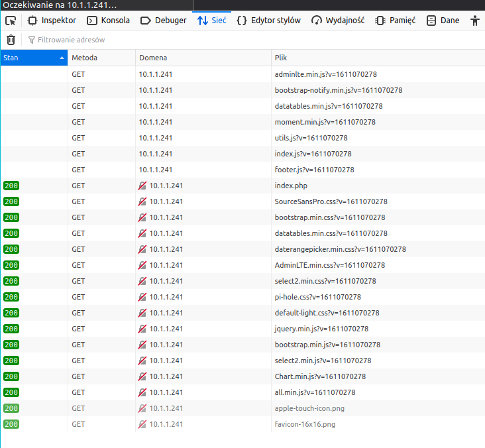
Task: Select datatables.min.css file name
Action: click(x=331, y=233)
